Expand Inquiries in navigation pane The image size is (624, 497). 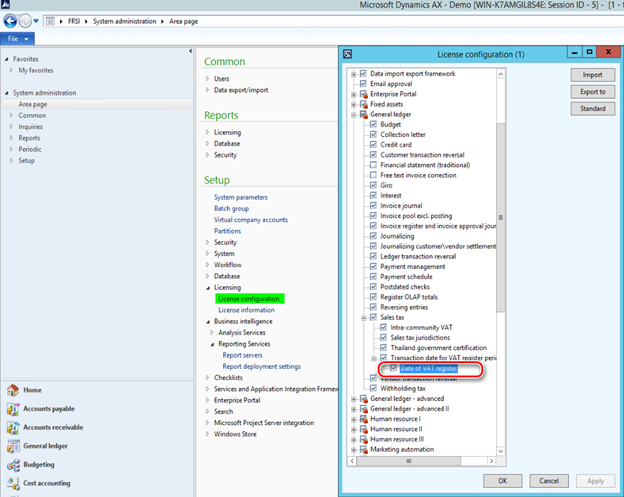coord(11,127)
